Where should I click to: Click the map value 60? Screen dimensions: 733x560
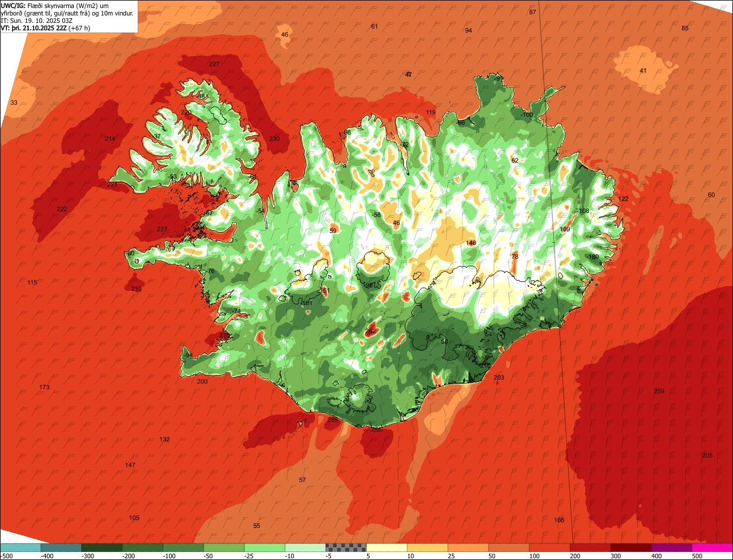(x=711, y=195)
